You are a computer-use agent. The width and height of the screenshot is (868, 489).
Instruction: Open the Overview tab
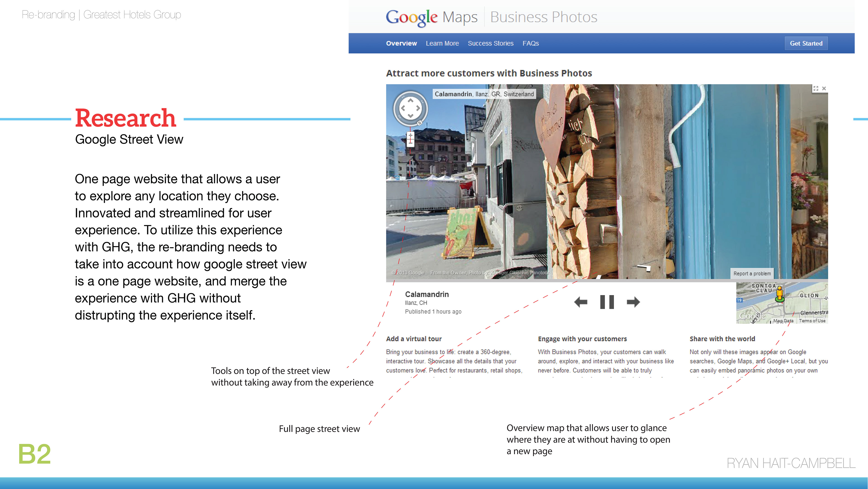tap(401, 43)
